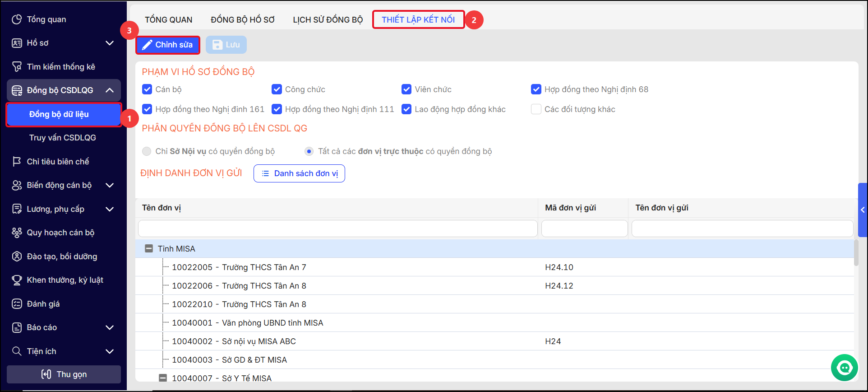Click the Chỉnh sửa button

click(x=168, y=45)
